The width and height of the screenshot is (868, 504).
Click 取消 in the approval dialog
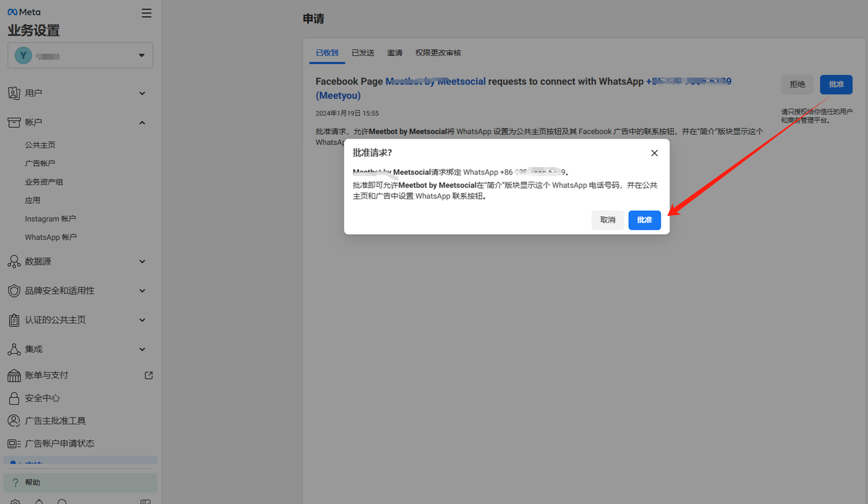click(x=608, y=220)
